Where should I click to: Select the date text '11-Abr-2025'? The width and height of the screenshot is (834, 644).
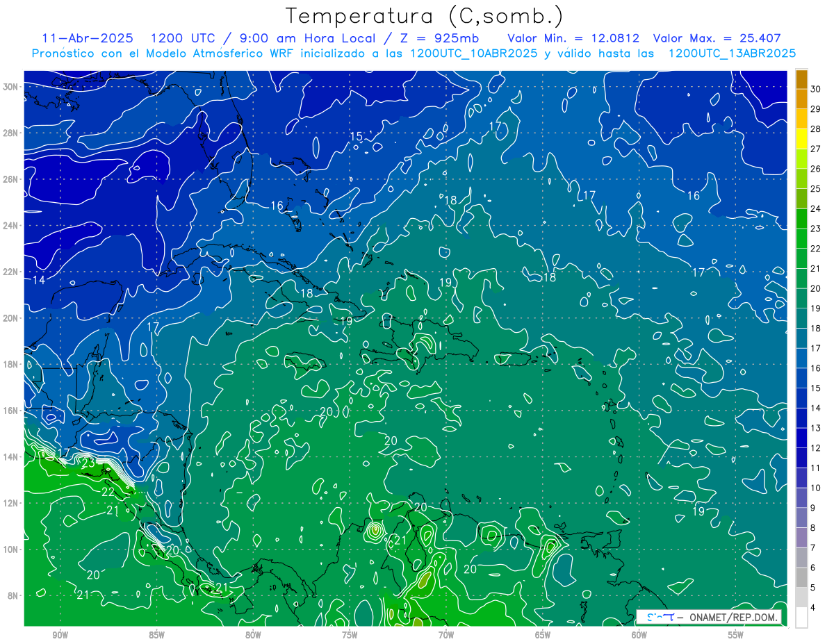click(89, 38)
